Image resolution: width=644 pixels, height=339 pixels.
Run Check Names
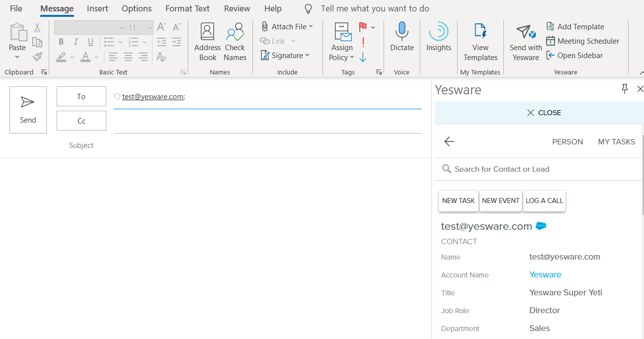pos(235,42)
